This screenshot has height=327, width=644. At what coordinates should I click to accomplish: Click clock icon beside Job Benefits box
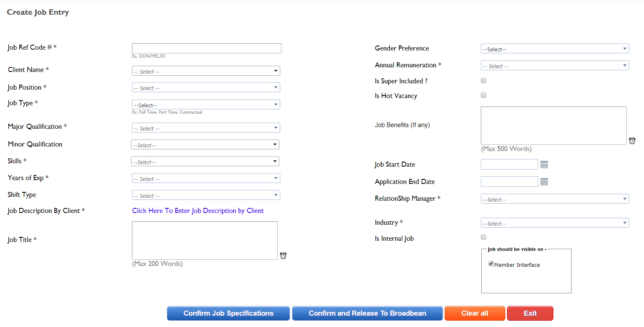click(632, 141)
